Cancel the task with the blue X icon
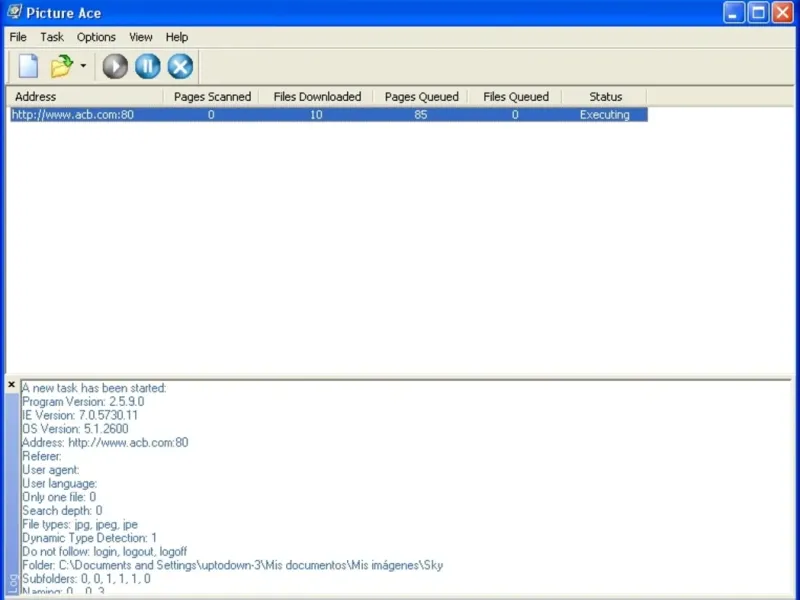Viewport: 800px width, 600px height. pos(180,66)
